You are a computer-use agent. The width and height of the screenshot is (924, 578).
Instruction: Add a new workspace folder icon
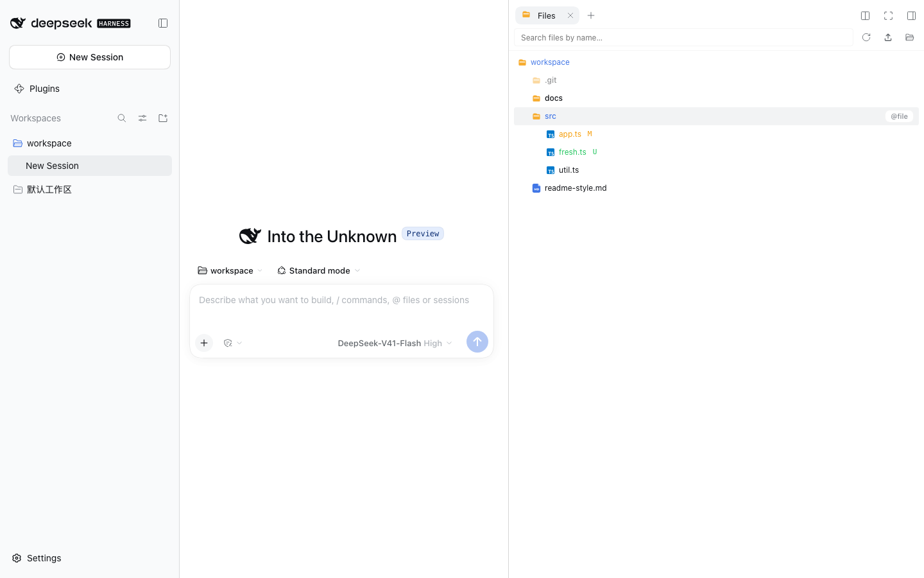pos(163,118)
